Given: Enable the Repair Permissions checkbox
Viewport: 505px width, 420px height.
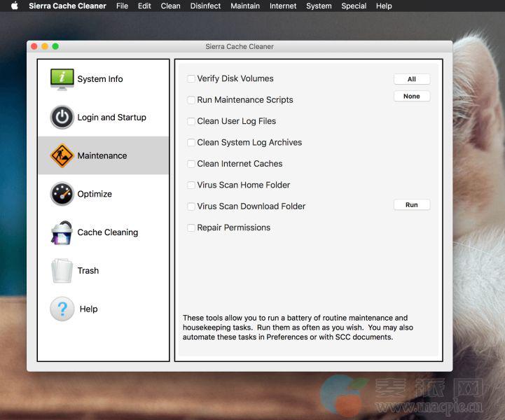Looking at the screenshot, I should click(x=191, y=227).
